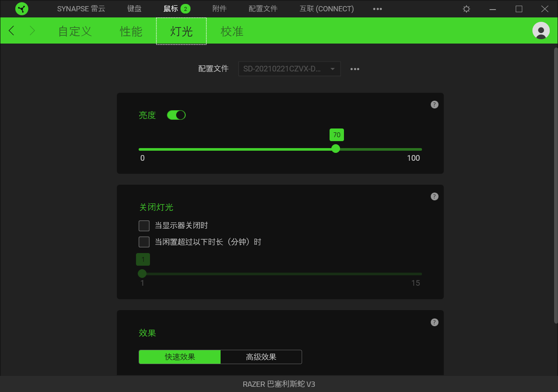Open settings via the gear icon
Screen dimensions: 558x392
tap(466, 9)
